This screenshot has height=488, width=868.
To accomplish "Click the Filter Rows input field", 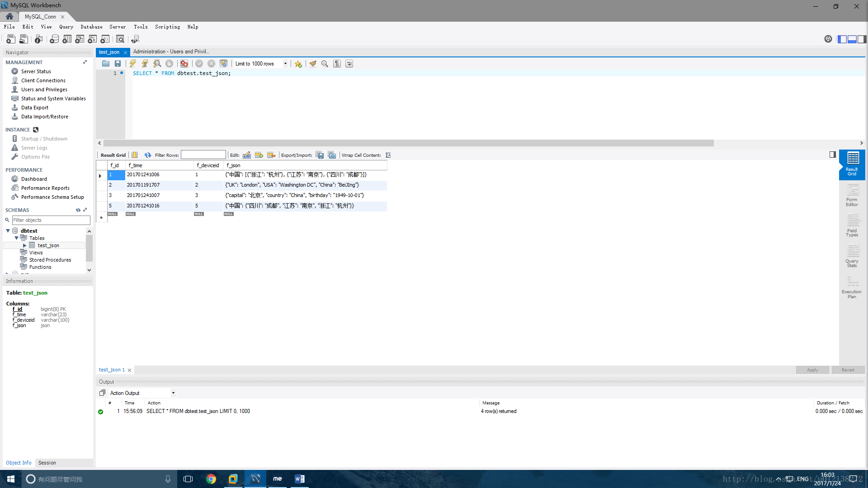I will (x=202, y=155).
